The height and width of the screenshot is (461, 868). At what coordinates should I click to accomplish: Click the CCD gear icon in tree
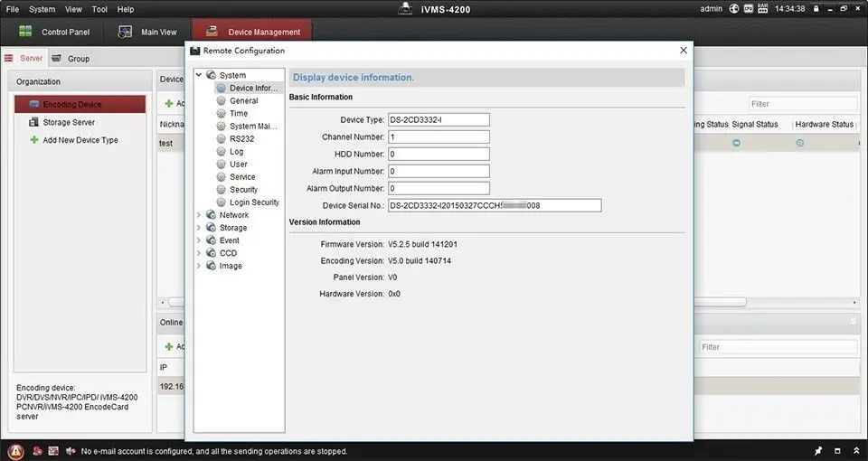click(211, 253)
